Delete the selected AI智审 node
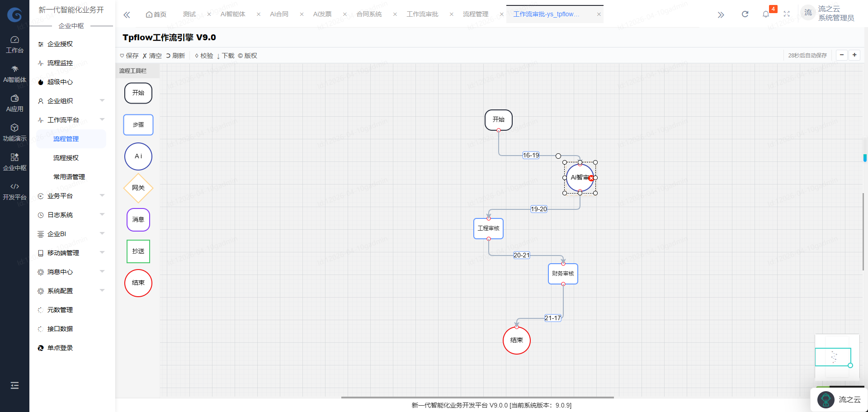 pos(591,178)
